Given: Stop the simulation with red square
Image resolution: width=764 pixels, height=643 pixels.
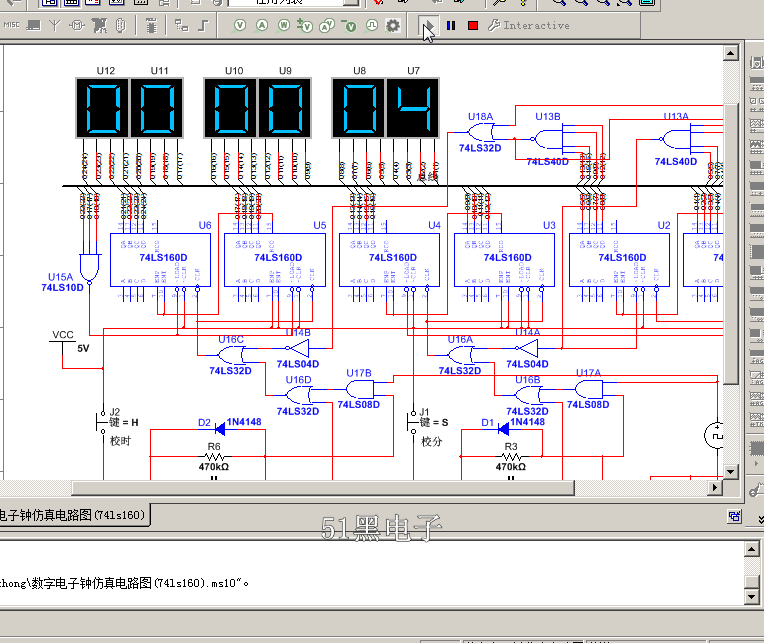Looking at the screenshot, I should [x=473, y=25].
